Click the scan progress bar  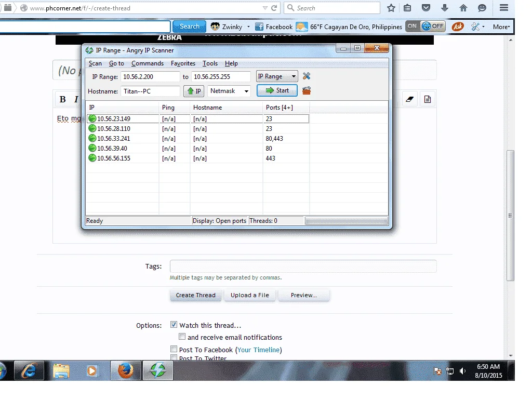tap(347, 221)
